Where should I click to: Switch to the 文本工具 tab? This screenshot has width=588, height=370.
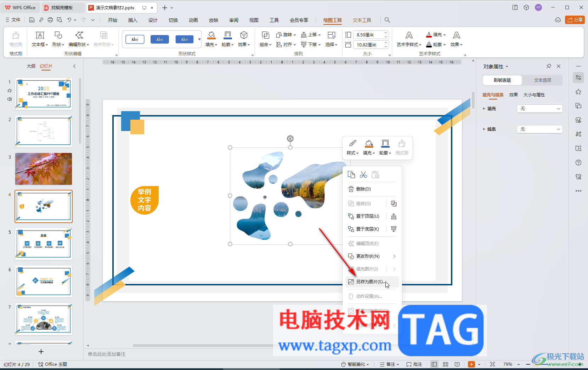click(362, 20)
